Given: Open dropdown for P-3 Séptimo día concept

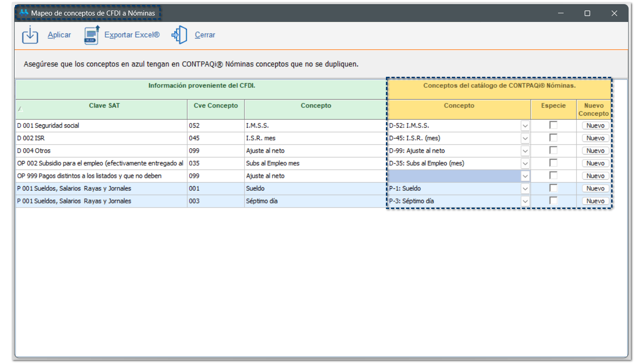Looking at the screenshot, I should pyautogui.click(x=525, y=201).
